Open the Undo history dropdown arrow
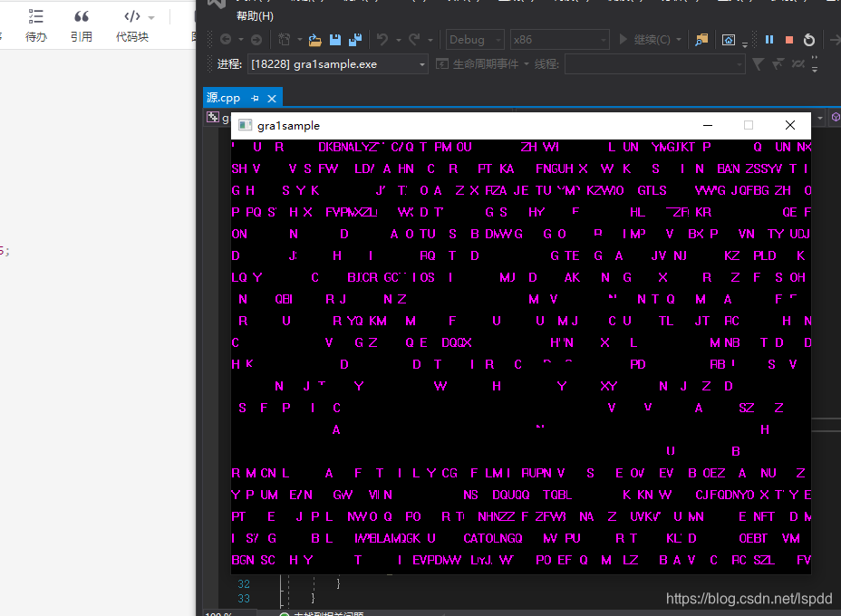 pyautogui.click(x=399, y=40)
